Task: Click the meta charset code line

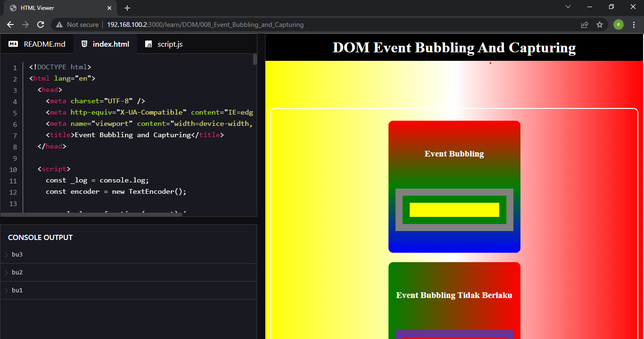Action: [x=95, y=101]
